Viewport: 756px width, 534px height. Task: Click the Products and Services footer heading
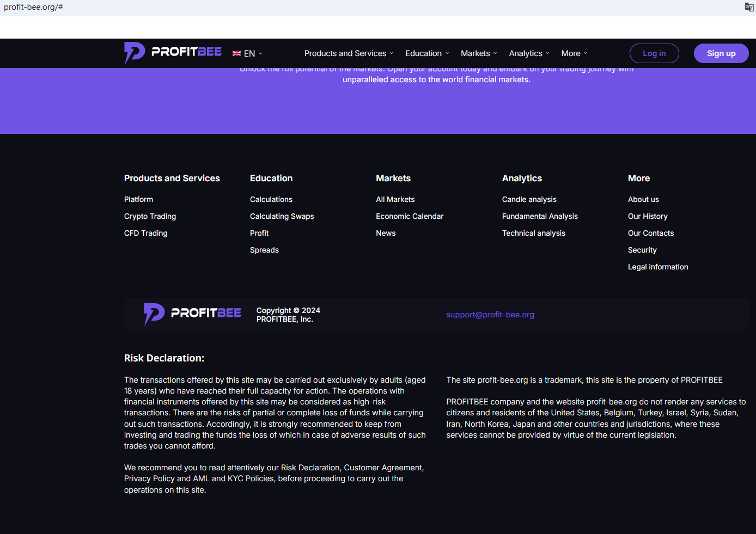pos(172,178)
